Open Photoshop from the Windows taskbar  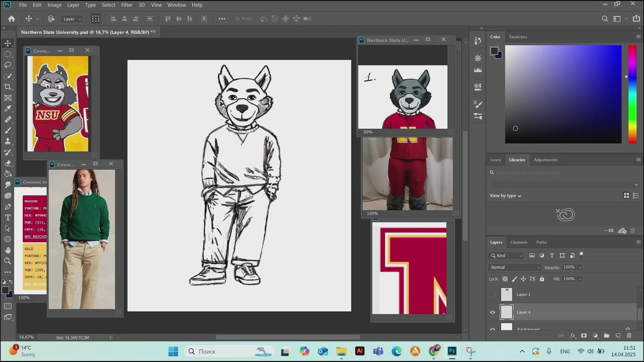coord(452,351)
